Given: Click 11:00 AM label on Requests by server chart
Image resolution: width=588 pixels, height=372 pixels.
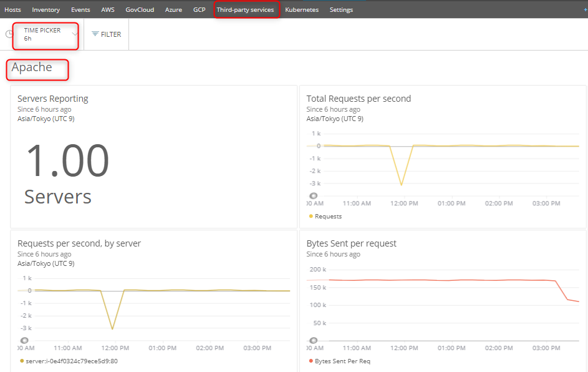Looking at the screenshot, I should (67, 348).
